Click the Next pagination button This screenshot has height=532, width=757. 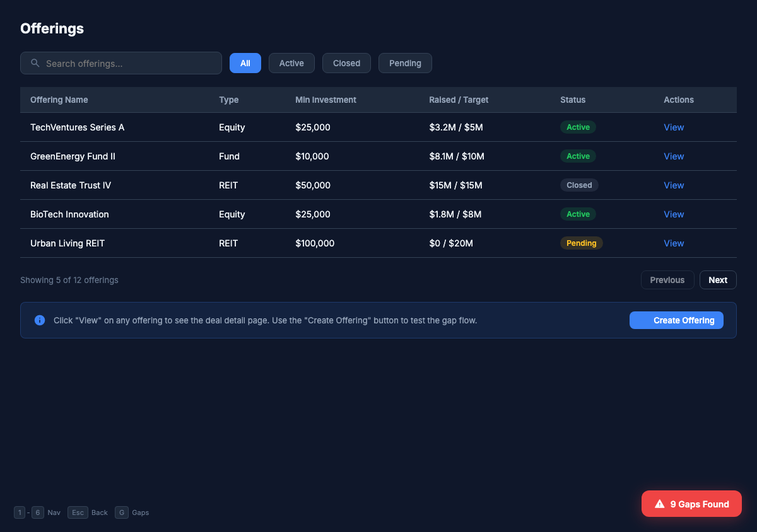[718, 279]
